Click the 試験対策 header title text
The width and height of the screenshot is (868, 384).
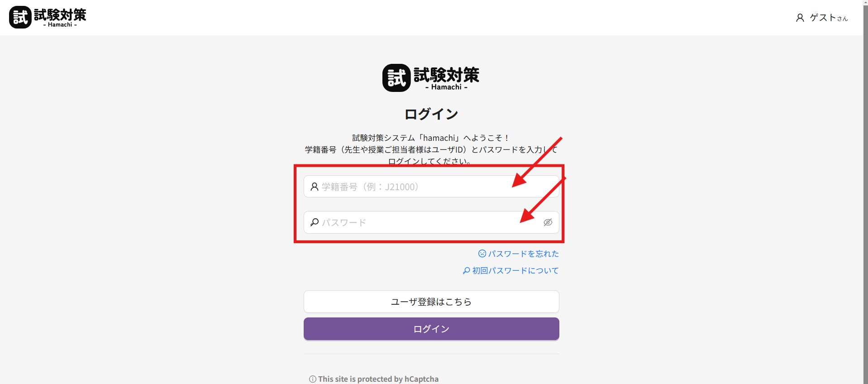(x=60, y=15)
